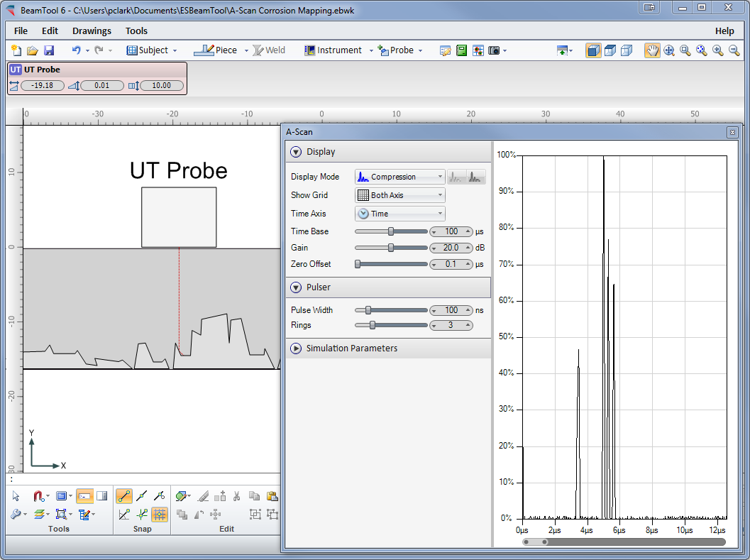Viewport: 750px width, 560px height.
Task: Toggle angle snap in Snap panel
Action: (124, 515)
